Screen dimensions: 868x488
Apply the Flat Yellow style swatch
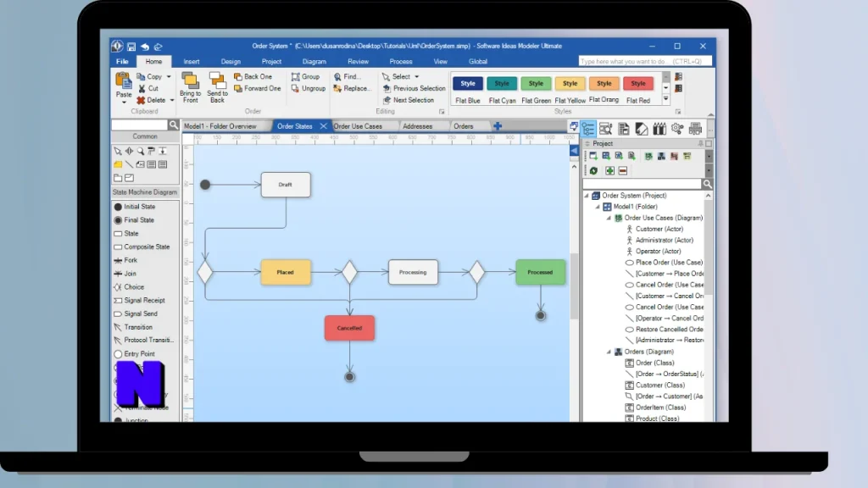click(x=570, y=84)
